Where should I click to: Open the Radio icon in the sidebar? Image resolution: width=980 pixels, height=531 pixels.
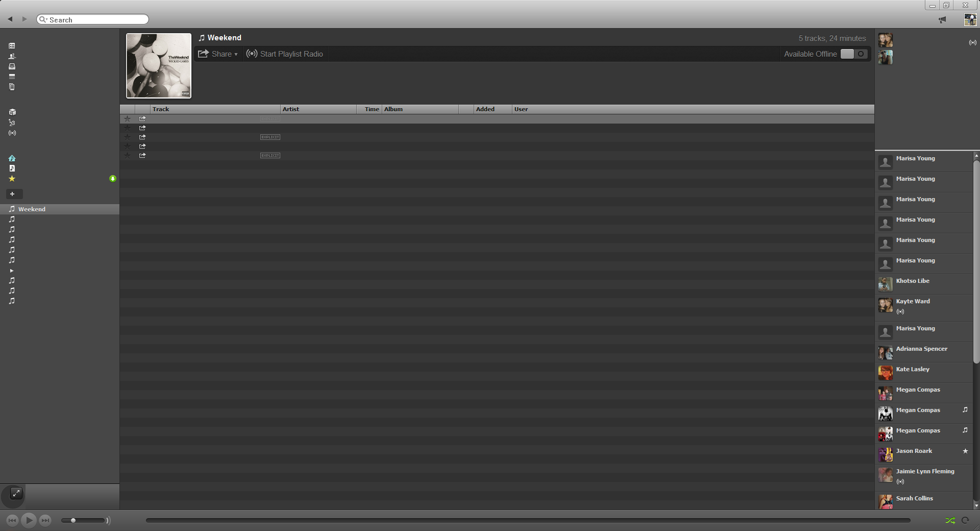tap(12, 133)
